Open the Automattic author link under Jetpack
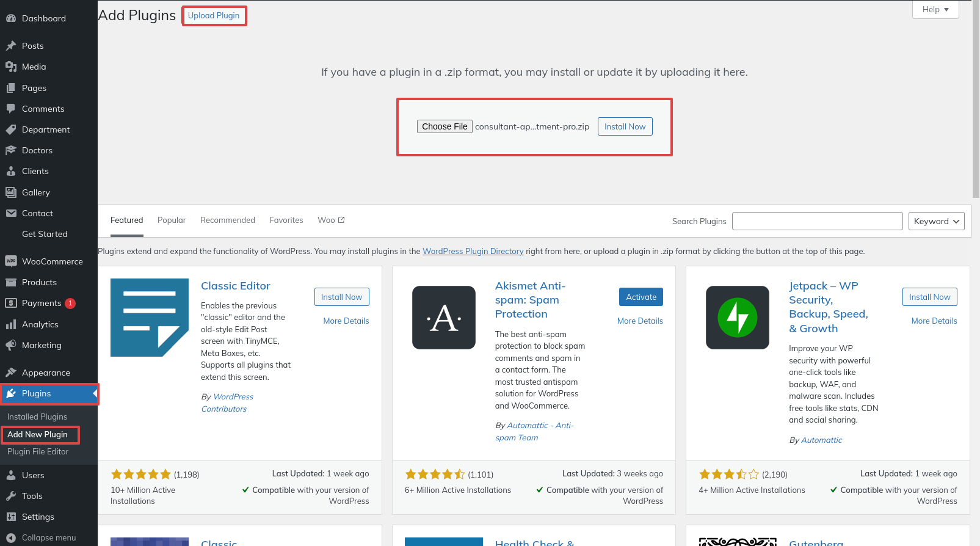This screenshot has height=546, width=980. click(821, 440)
